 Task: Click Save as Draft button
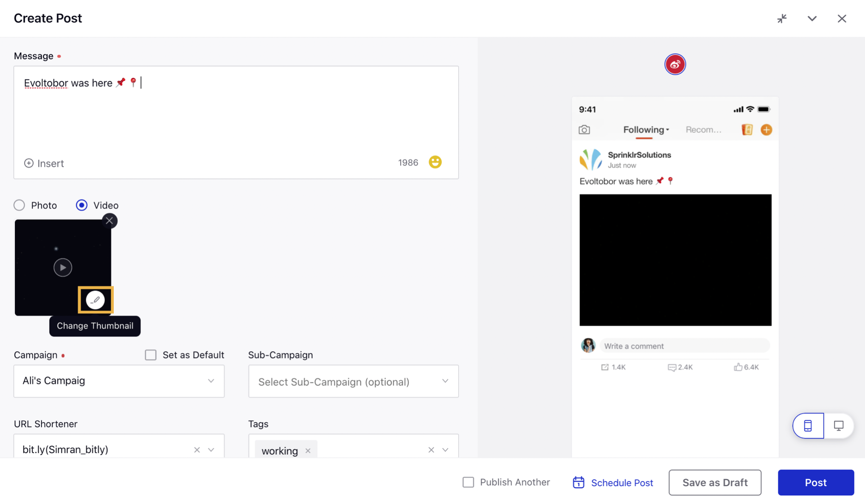715,481
